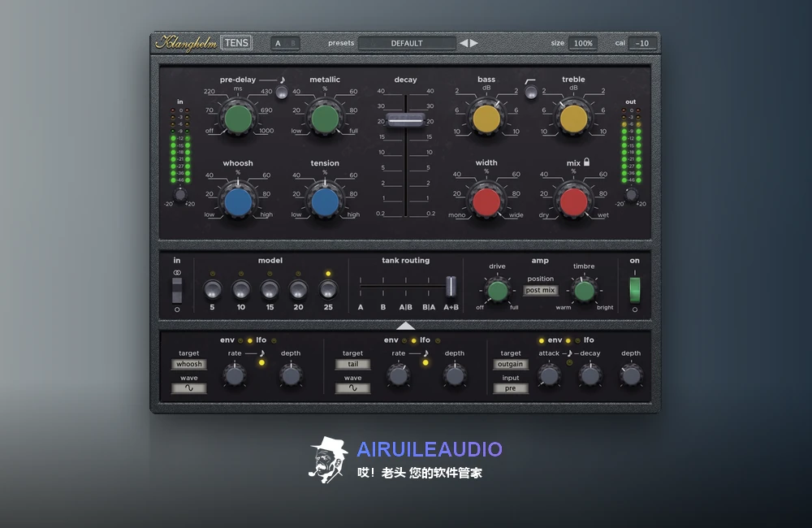Viewport: 812px width, 528px height.
Task: Click the green metallic knob
Action: tap(325, 119)
